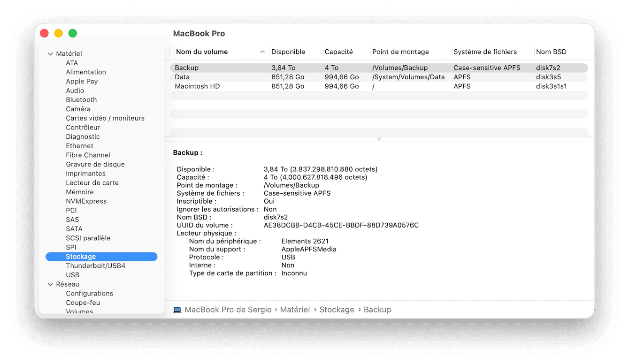Collapse the Réseau section in the sidebar
The image size is (629, 364).
coord(50,284)
